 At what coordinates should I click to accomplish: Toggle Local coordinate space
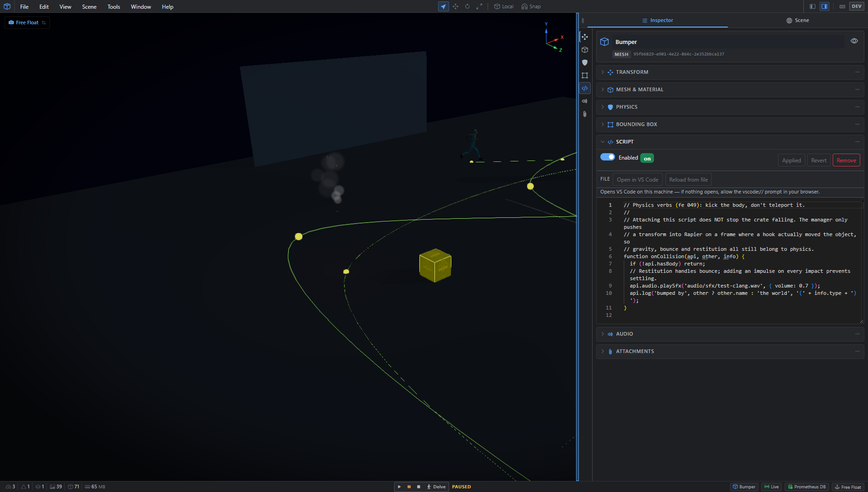pos(504,6)
